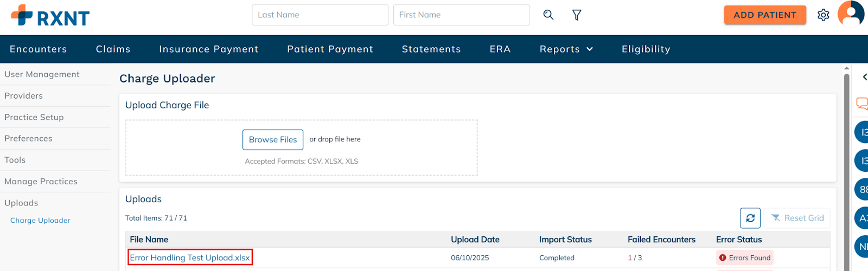Image resolution: width=868 pixels, height=271 pixels.
Task: Open the filter funnel icon
Action: click(577, 15)
